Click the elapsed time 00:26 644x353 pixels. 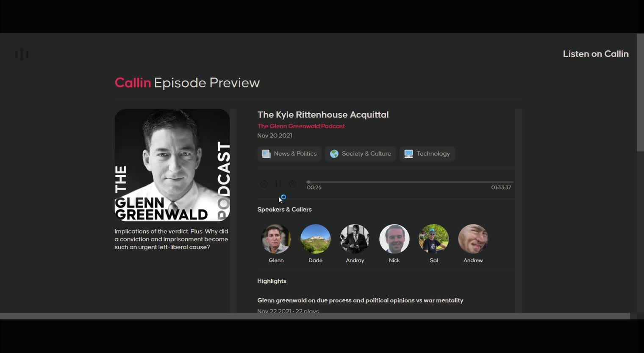pos(314,188)
